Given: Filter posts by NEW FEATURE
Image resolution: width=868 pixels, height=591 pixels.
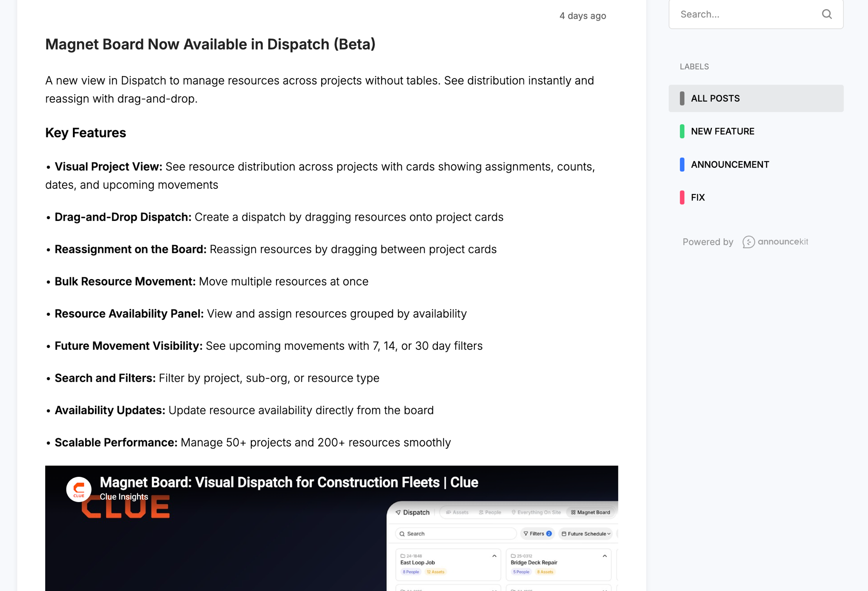Looking at the screenshot, I should (x=723, y=131).
